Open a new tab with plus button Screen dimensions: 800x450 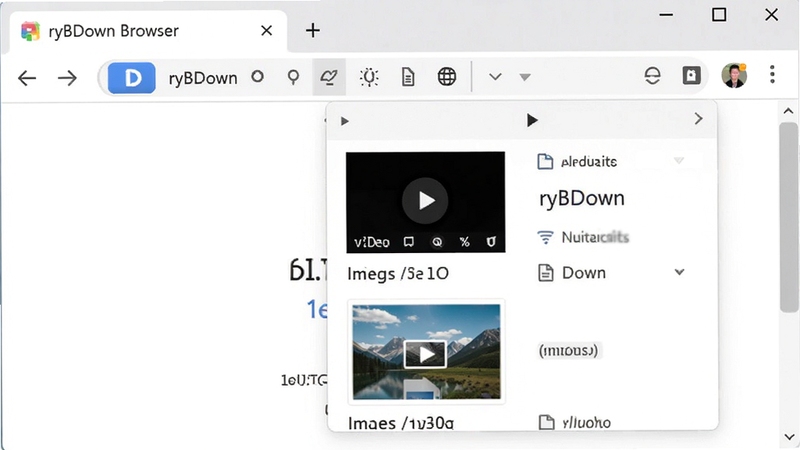click(313, 31)
